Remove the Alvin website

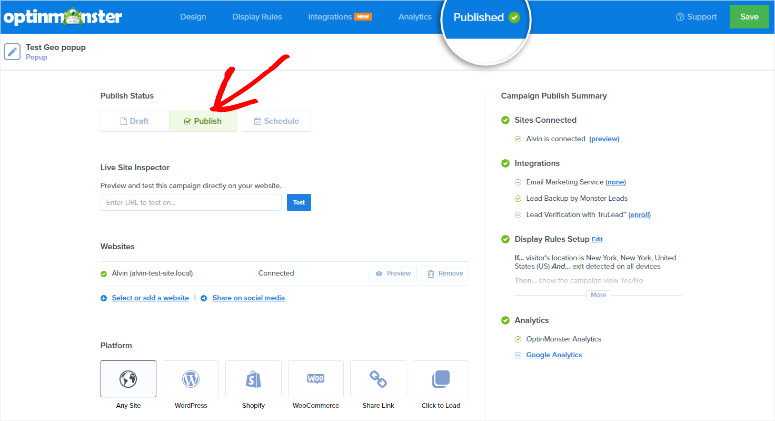[445, 274]
